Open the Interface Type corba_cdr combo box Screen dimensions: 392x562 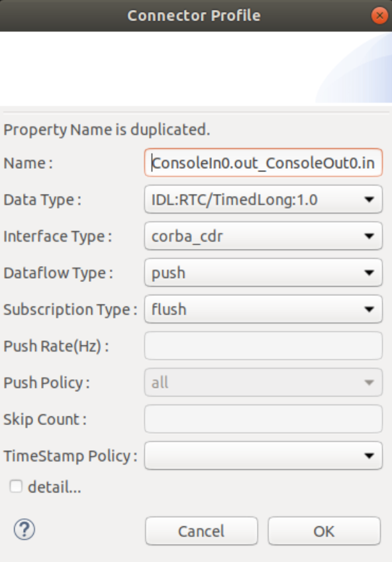click(264, 236)
